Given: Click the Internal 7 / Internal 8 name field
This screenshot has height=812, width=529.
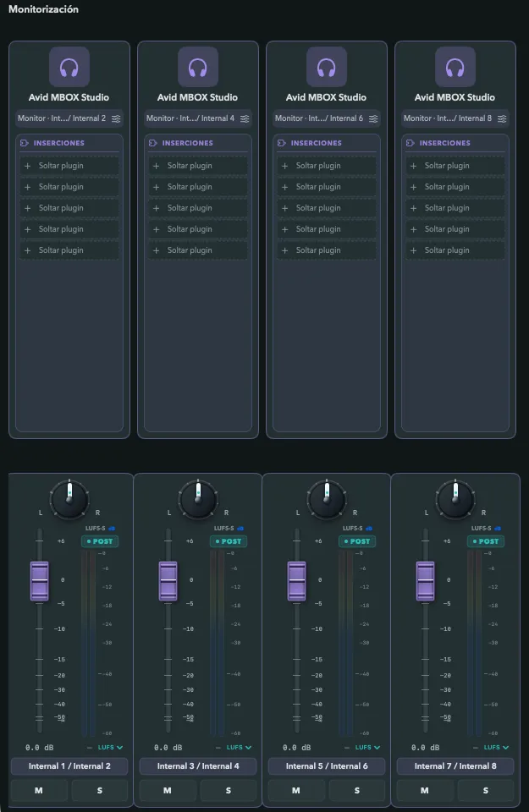Looking at the screenshot, I should (x=455, y=766).
